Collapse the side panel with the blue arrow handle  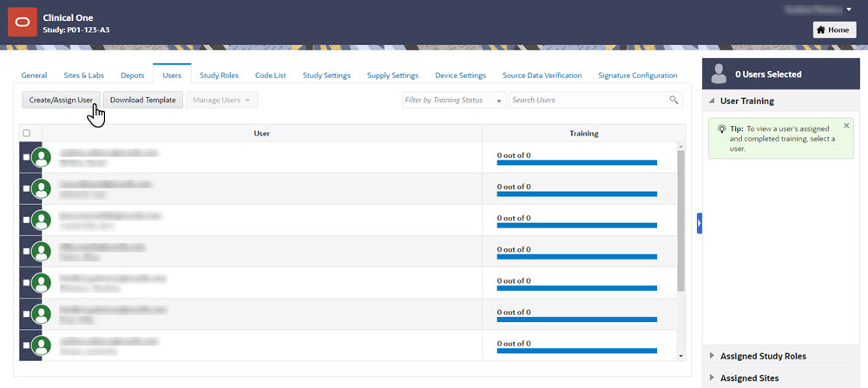point(699,223)
